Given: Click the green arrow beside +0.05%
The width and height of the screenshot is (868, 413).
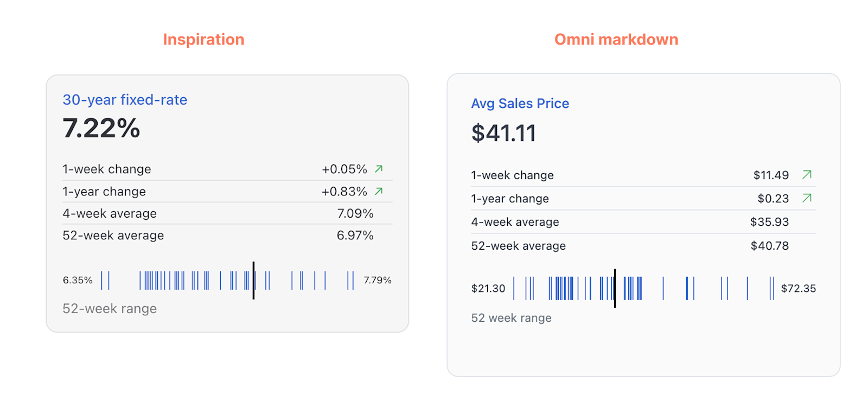Looking at the screenshot, I should [x=379, y=169].
